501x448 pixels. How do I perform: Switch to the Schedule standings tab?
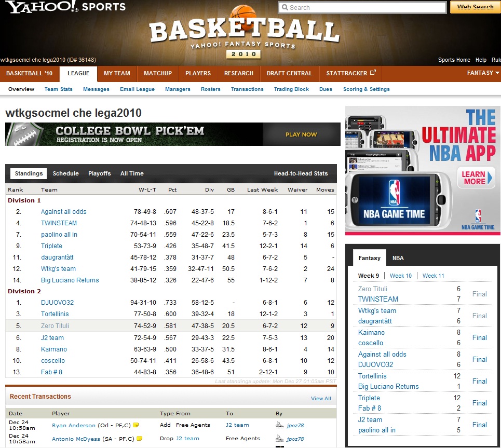click(65, 173)
